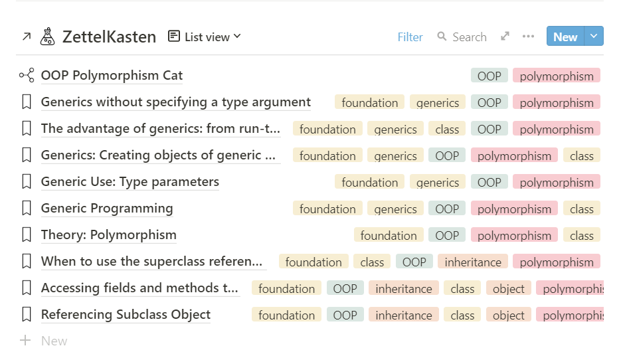Open ZettelKasten as full page arrow
Viewport: 623px width, 364px height.
pyautogui.click(x=27, y=37)
